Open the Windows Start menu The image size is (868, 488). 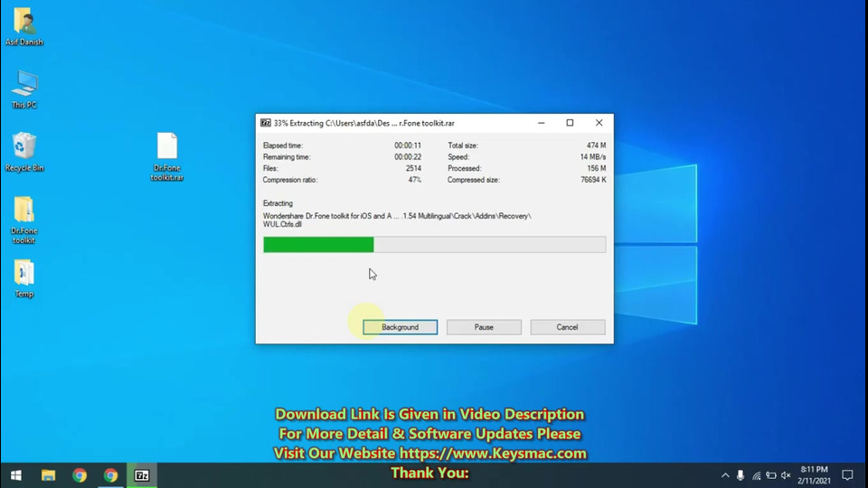coord(16,475)
